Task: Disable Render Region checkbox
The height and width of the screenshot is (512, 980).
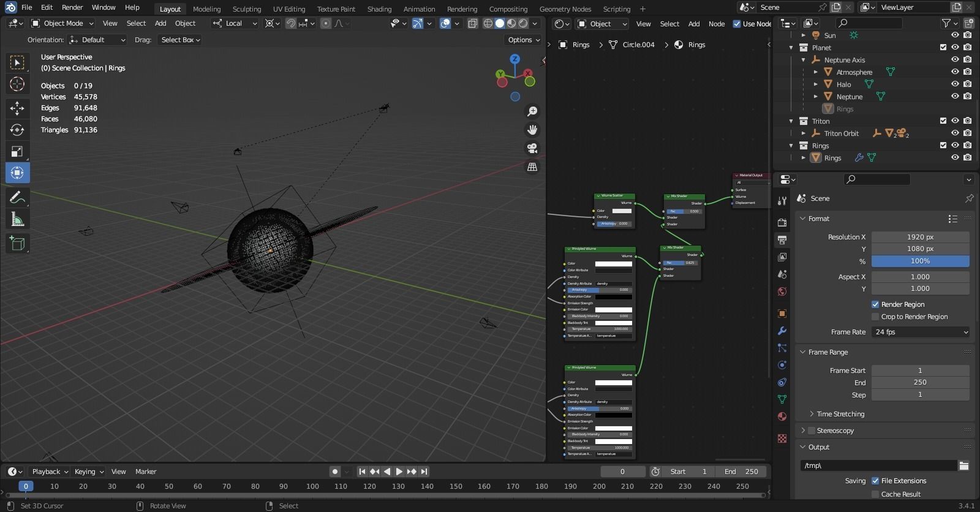Action: pyautogui.click(x=875, y=304)
